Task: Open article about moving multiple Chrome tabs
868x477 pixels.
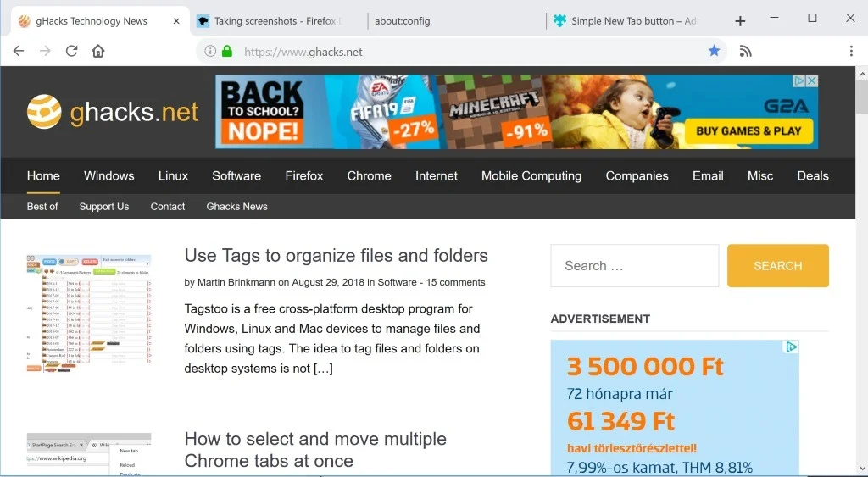Action: click(315, 450)
